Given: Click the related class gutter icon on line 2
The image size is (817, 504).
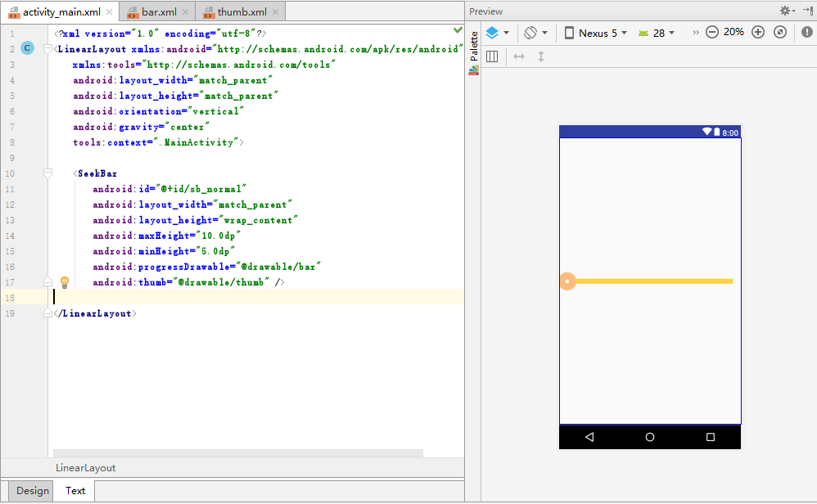Looking at the screenshot, I should pos(27,49).
